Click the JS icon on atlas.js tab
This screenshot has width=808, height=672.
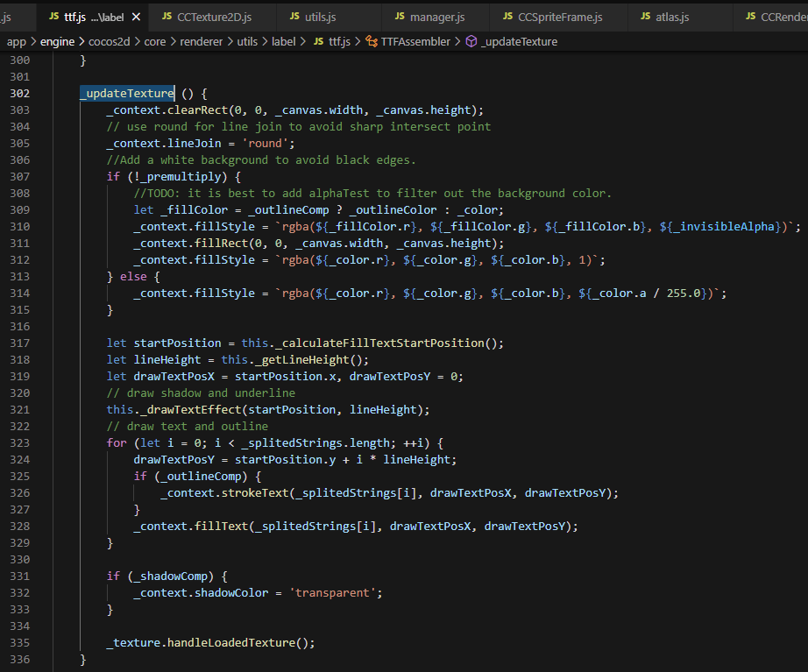(x=646, y=17)
